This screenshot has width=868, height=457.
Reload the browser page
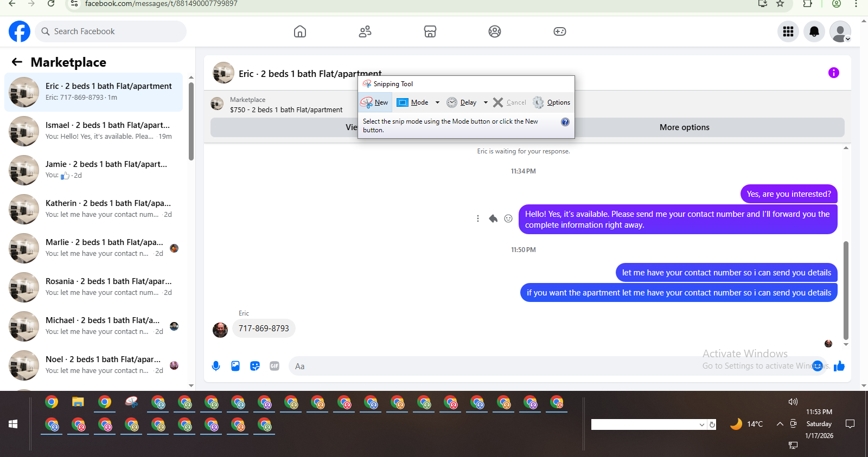(51, 4)
